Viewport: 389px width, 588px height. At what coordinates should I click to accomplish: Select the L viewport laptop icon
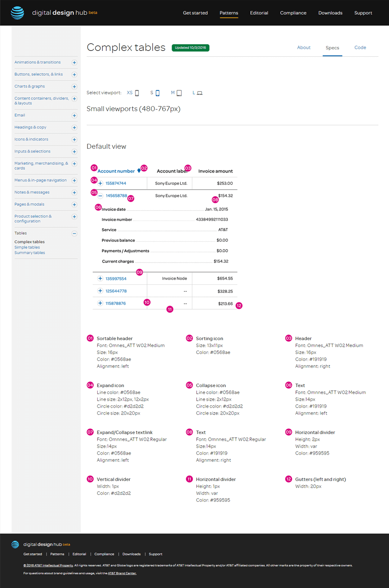click(200, 93)
